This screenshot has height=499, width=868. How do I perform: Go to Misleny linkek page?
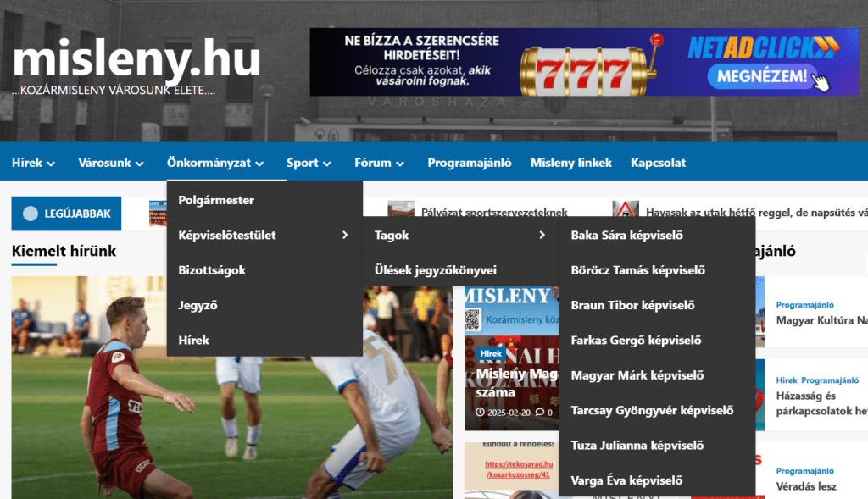[571, 163]
